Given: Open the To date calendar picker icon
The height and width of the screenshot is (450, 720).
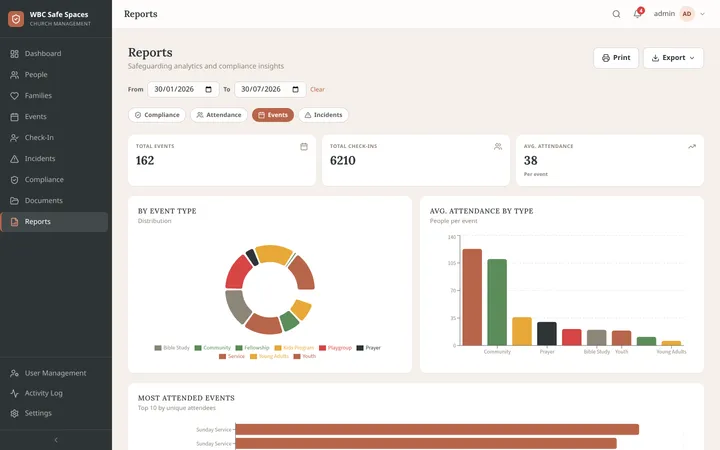Looking at the screenshot, I should click(x=296, y=90).
